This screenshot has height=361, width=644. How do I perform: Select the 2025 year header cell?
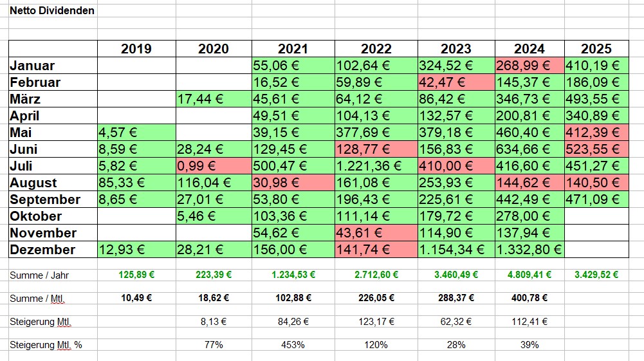(596, 49)
